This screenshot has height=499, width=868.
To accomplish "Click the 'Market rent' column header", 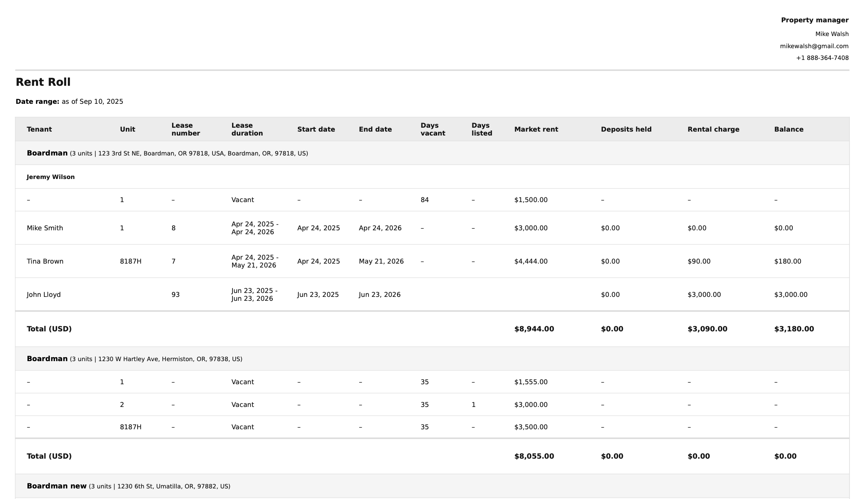I will (x=536, y=129).
